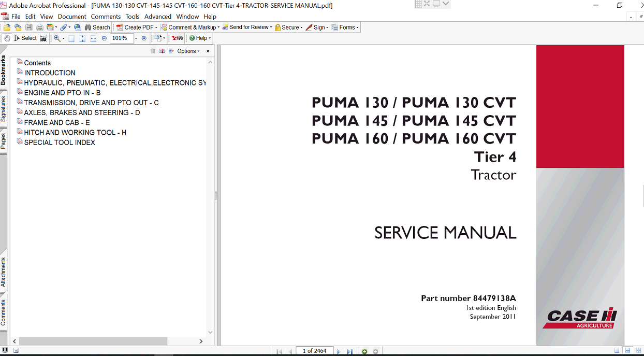Click the green previous view button

364,351
